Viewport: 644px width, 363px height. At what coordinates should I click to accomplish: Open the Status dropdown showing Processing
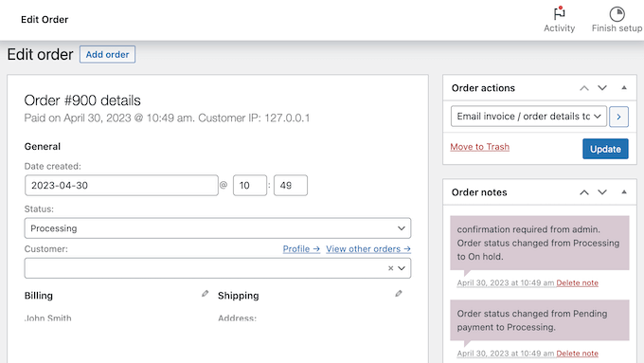click(218, 228)
